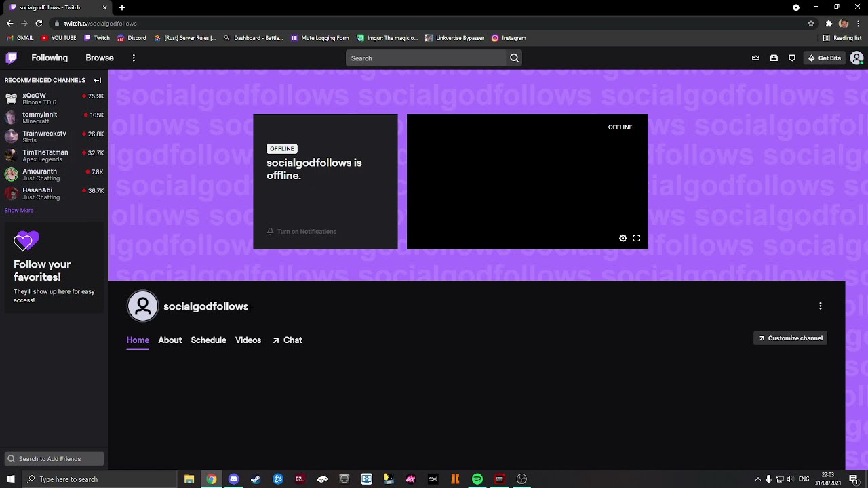This screenshot has width=868, height=488.
Task: Open the Following page
Action: tap(50, 58)
